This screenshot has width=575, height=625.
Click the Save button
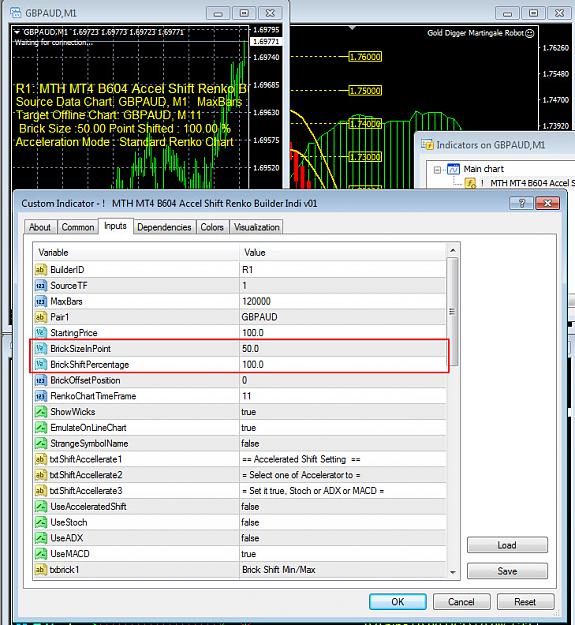(507, 571)
